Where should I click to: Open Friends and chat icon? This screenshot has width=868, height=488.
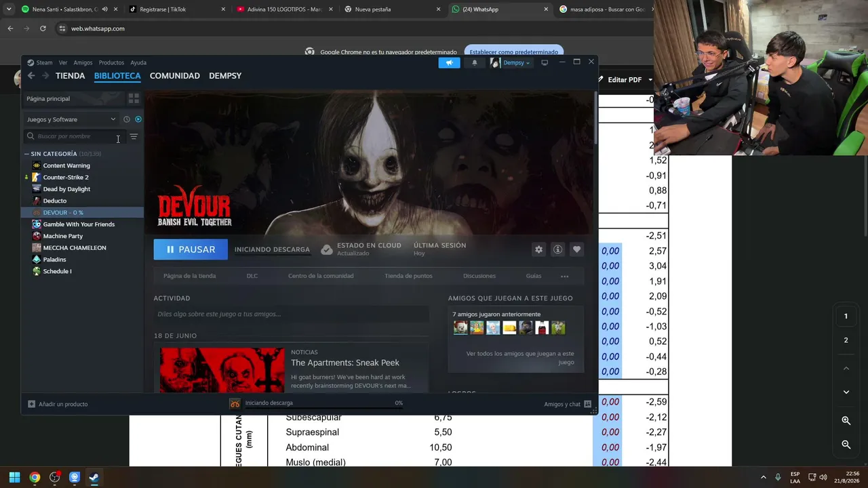click(587, 404)
